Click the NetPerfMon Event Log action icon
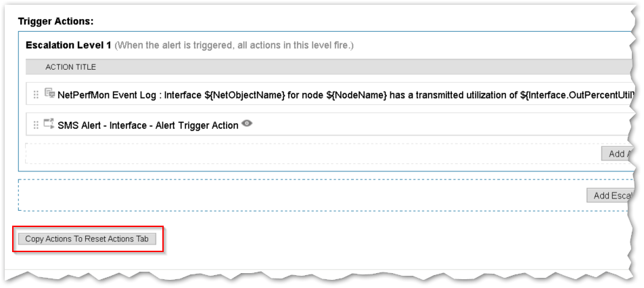Image resolution: width=644 pixels, height=288 pixels. tap(49, 94)
